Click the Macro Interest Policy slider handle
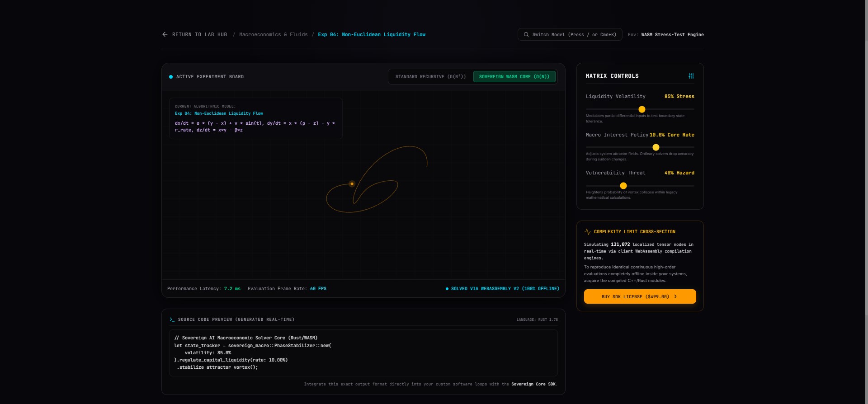Screen dimensions: 868x404 (x=656, y=147)
